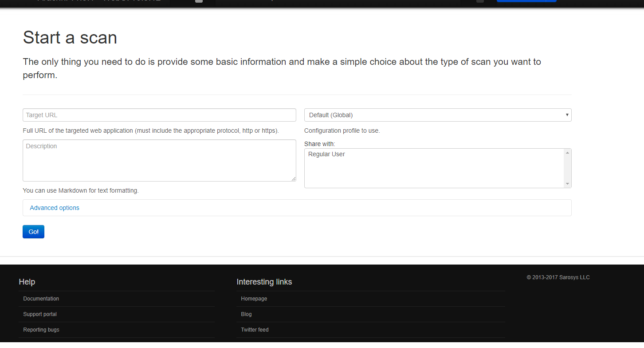The height and width of the screenshot is (348, 644).
Task: Click the Sarosys LLC copyright text
Action: tap(558, 277)
